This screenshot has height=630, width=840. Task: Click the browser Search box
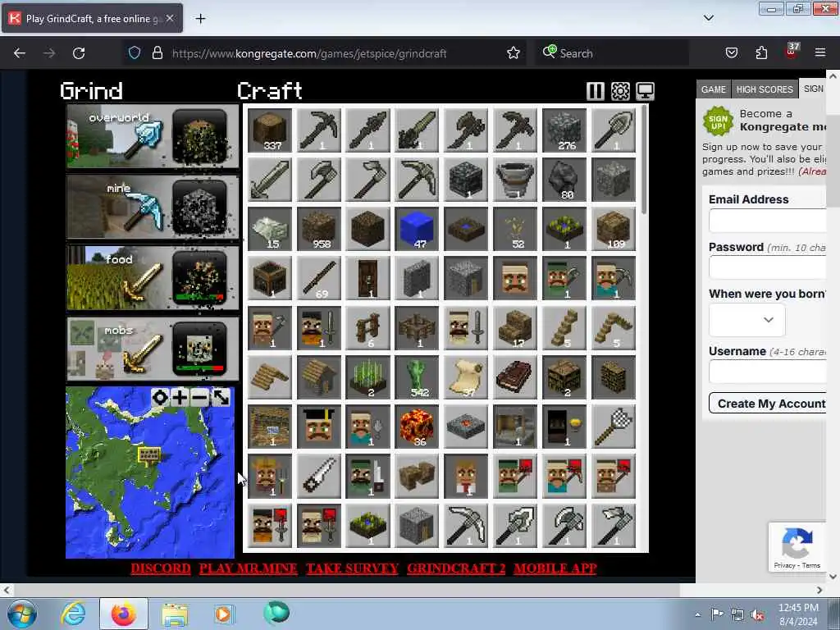(x=612, y=53)
